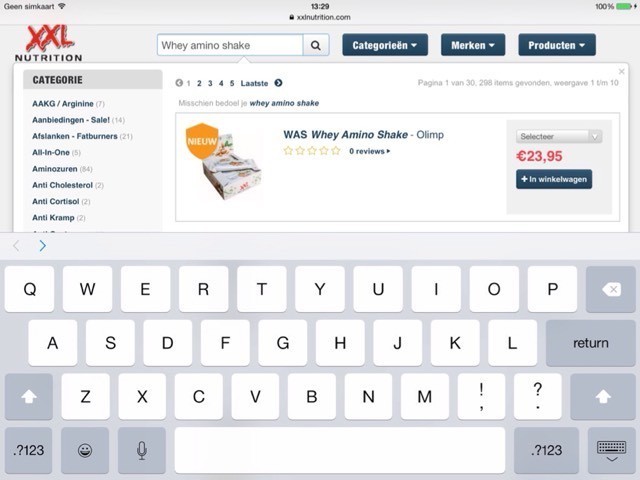
Task: Tap the emoji keyboard key
Action: click(85, 450)
